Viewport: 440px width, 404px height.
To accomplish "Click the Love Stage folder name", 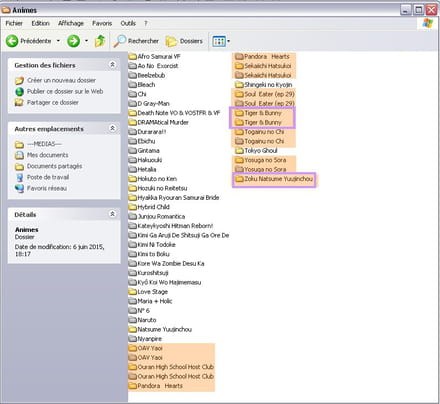I will click(153, 292).
